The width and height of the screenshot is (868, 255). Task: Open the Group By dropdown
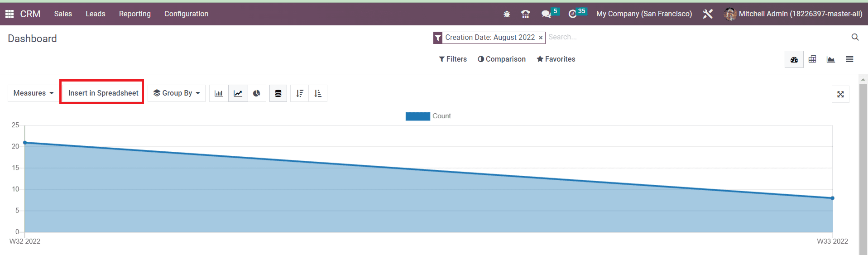point(177,93)
